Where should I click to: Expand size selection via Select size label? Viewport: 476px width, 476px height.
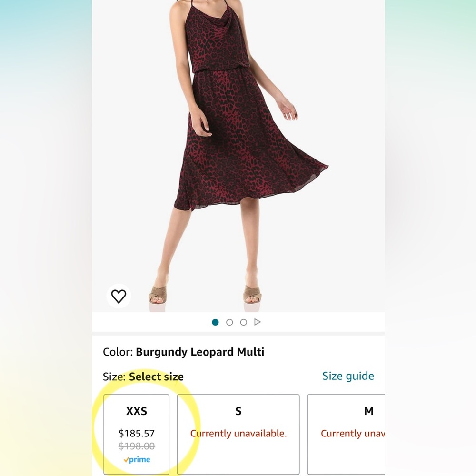(156, 377)
